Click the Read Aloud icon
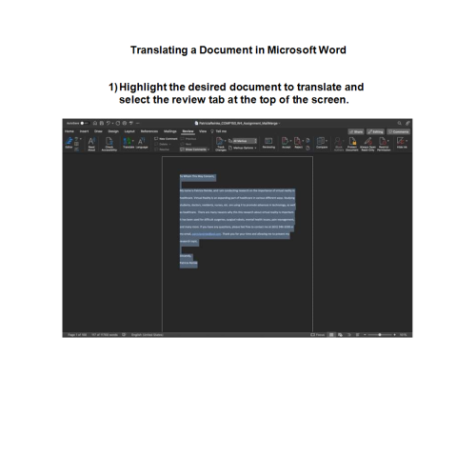This screenshot has width=476, height=476. coord(91,144)
